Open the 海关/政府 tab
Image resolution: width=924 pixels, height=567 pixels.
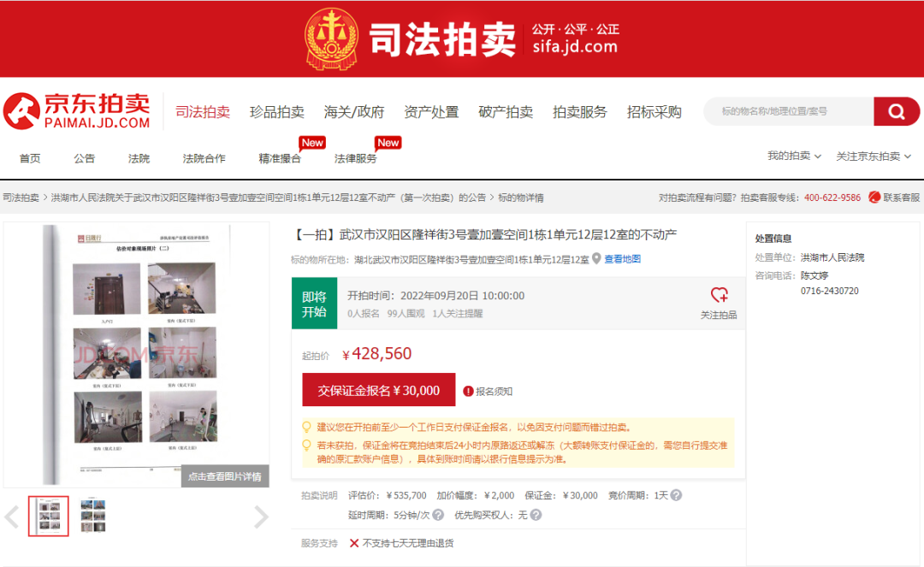(x=354, y=112)
